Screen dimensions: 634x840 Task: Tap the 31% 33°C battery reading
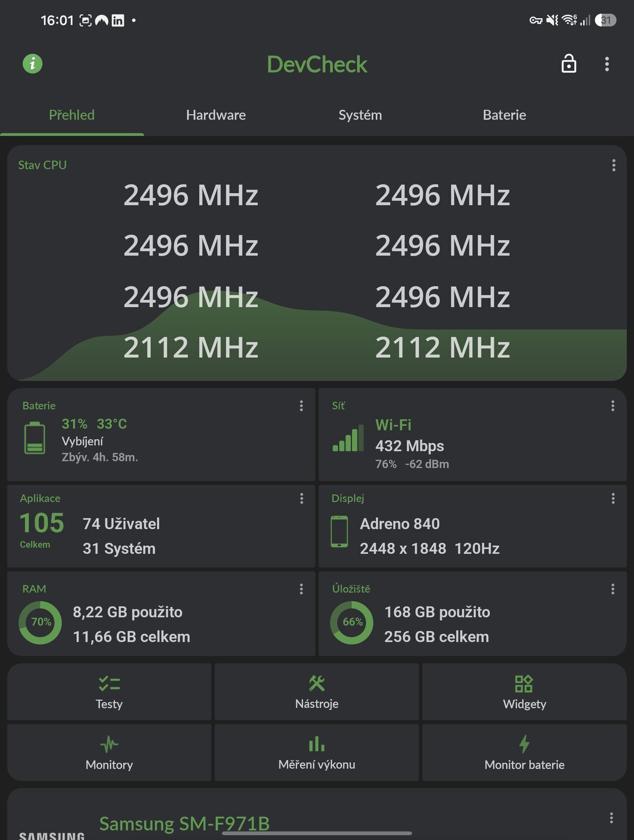94,424
